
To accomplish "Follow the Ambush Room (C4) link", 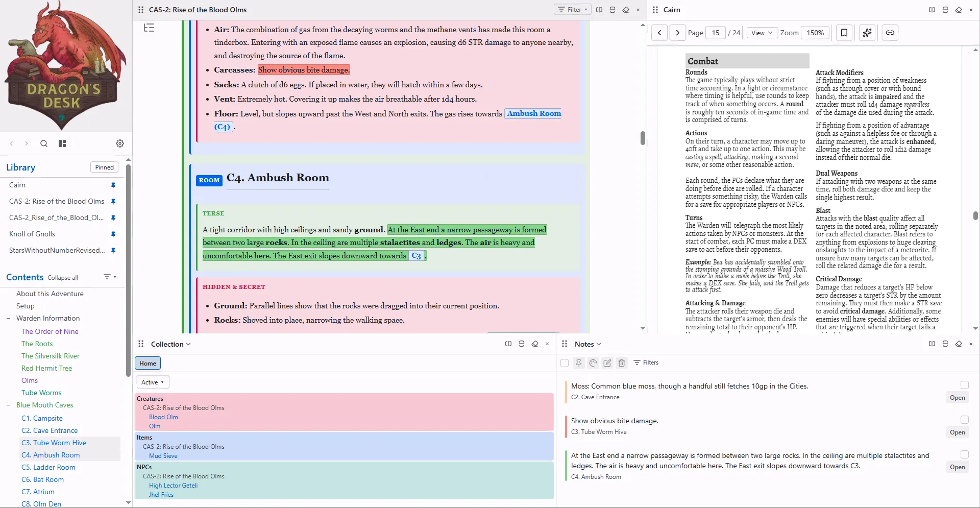I will coord(534,113).
